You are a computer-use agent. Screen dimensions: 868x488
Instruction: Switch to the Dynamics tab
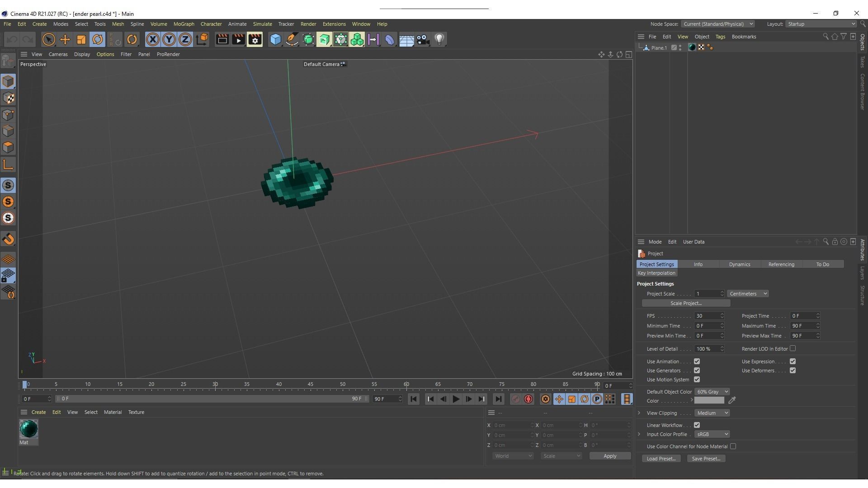click(739, 264)
